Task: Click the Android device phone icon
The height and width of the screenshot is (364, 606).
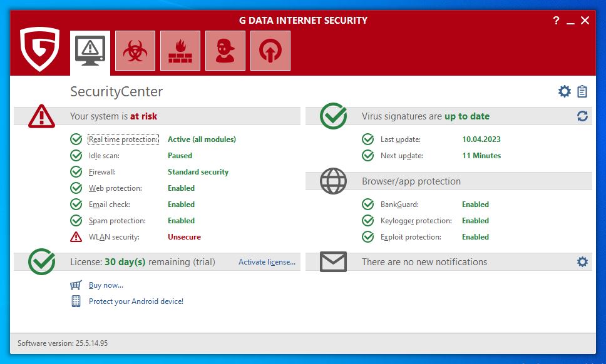Action: (x=76, y=301)
